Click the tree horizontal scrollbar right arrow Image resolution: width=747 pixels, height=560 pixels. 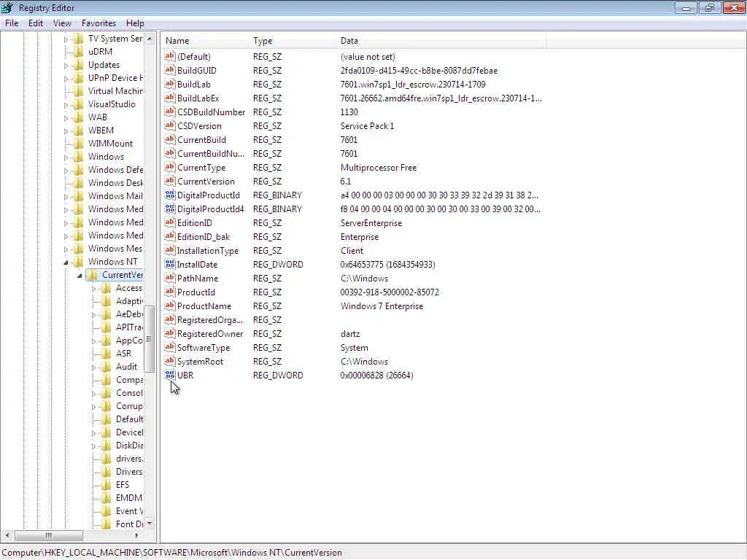point(137,535)
